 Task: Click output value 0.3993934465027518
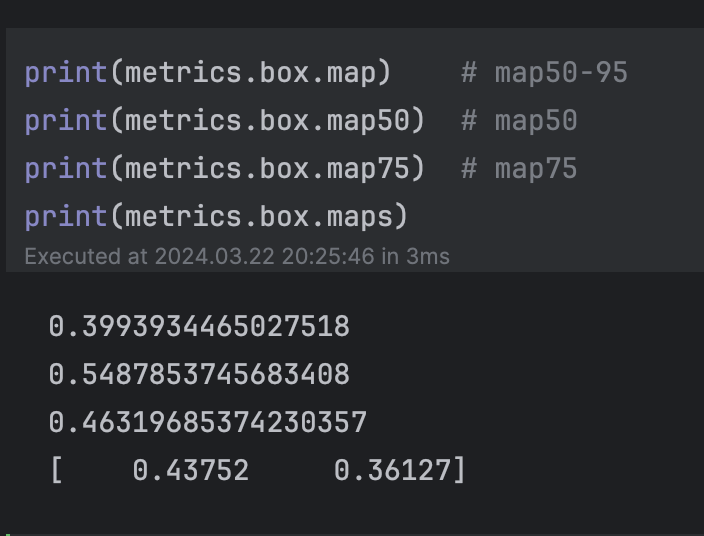pyautogui.click(x=199, y=326)
